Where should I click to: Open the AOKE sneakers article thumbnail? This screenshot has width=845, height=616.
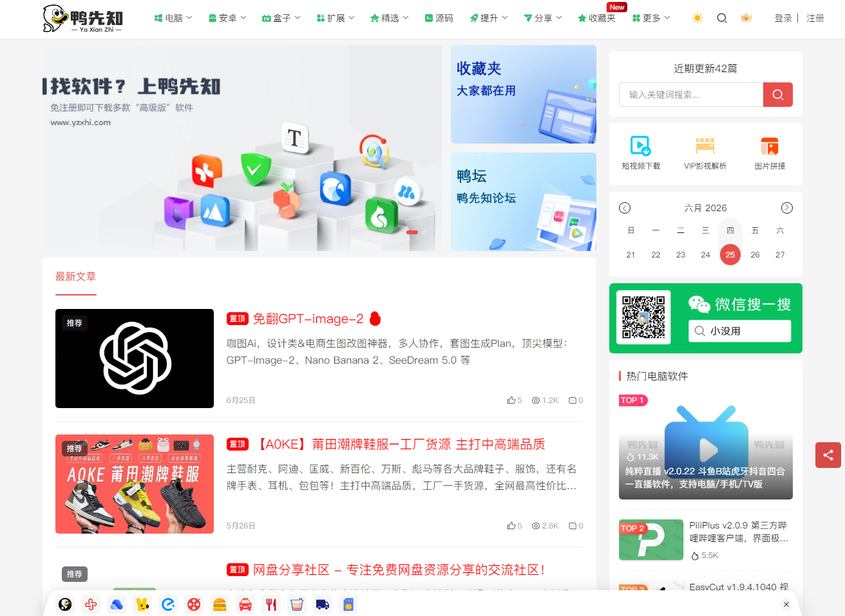[x=135, y=484]
